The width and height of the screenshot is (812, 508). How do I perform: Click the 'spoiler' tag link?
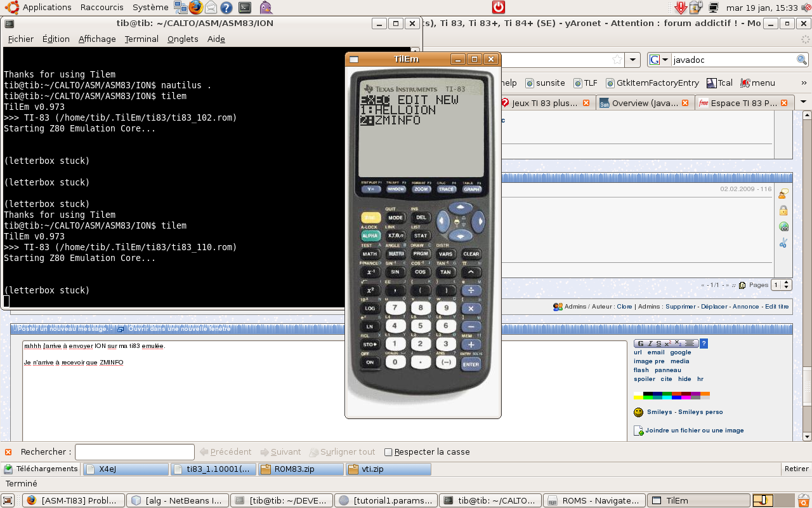click(x=644, y=379)
